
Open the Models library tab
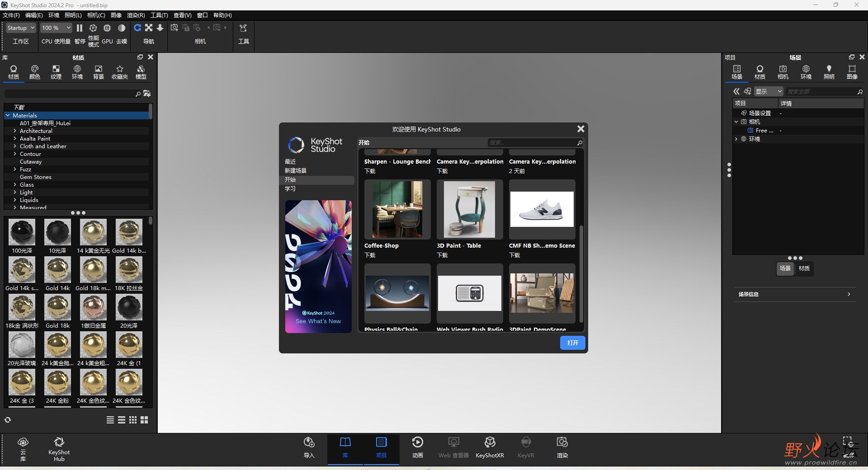pyautogui.click(x=141, y=72)
